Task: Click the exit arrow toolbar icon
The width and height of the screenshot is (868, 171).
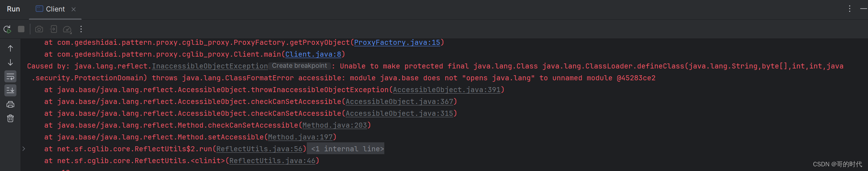Action: [53, 29]
